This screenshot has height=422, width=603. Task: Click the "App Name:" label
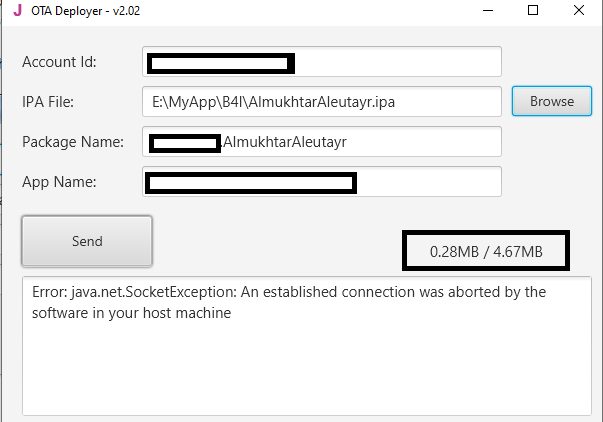point(59,182)
